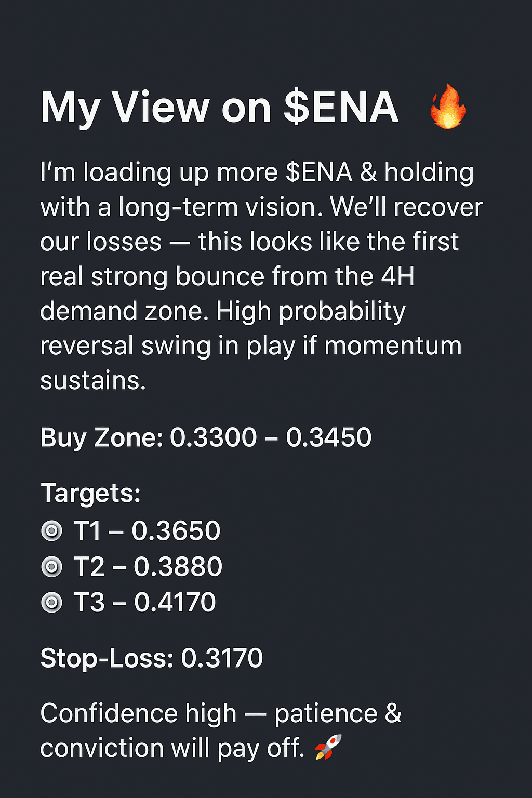Click the T2 price 0.3880
The image size is (532, 798).
click(x=178, y=567)
